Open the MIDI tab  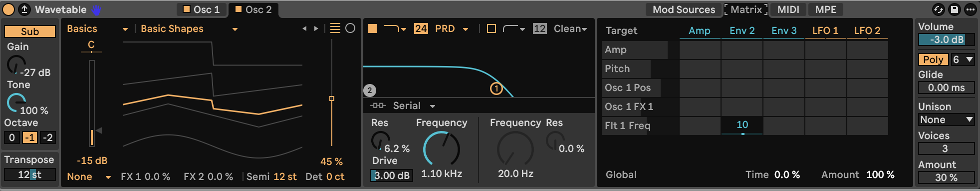coord(788,9)
